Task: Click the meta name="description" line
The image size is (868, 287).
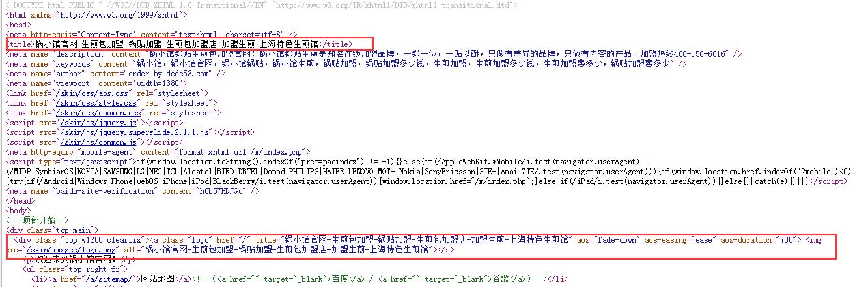Action: (x=372, y=54)
